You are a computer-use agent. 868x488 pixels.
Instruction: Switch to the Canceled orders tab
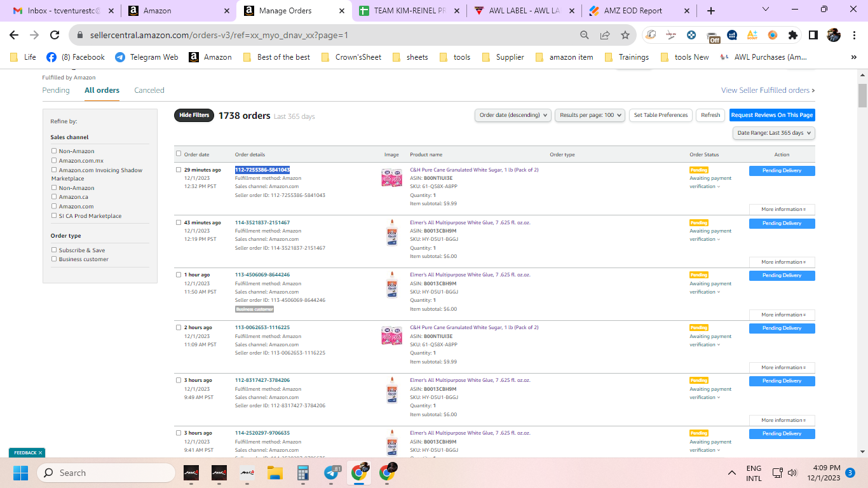click(x=149, y=90)
